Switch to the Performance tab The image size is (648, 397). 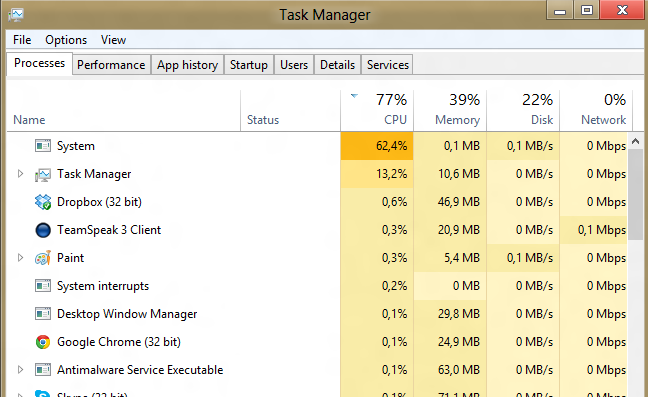[111, 65]
